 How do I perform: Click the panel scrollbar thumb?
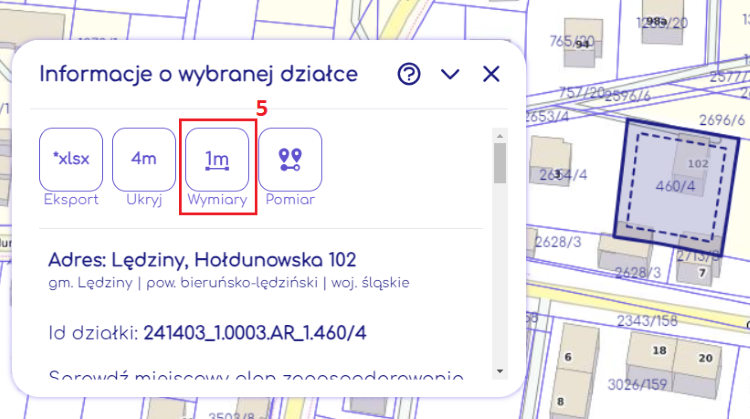click(x=500, y=163)
